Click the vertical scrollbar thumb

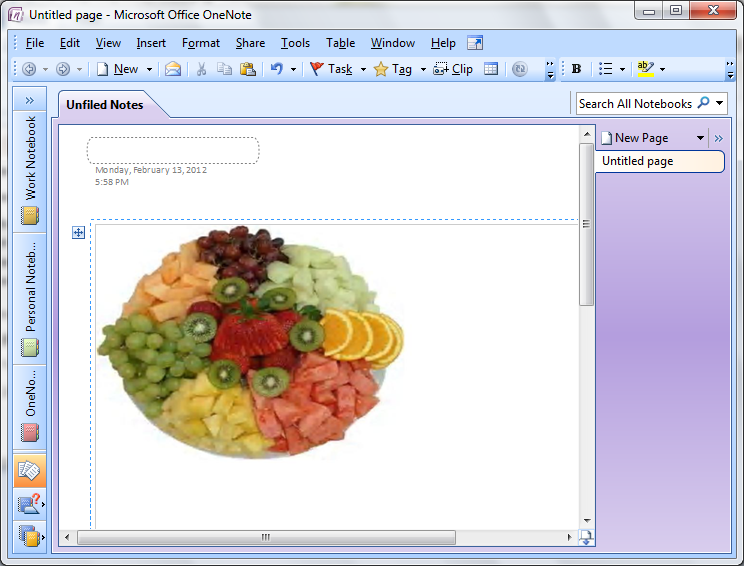(x=586, y=224)
